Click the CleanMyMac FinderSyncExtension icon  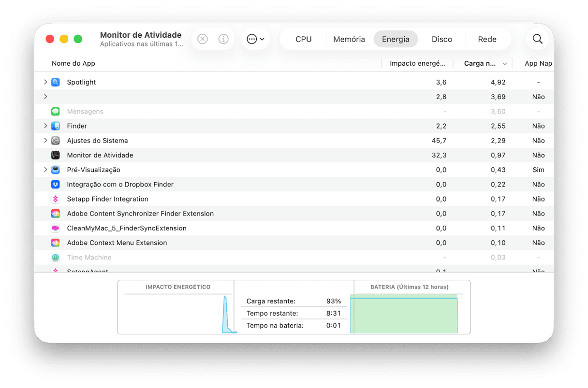pos(56,228)
